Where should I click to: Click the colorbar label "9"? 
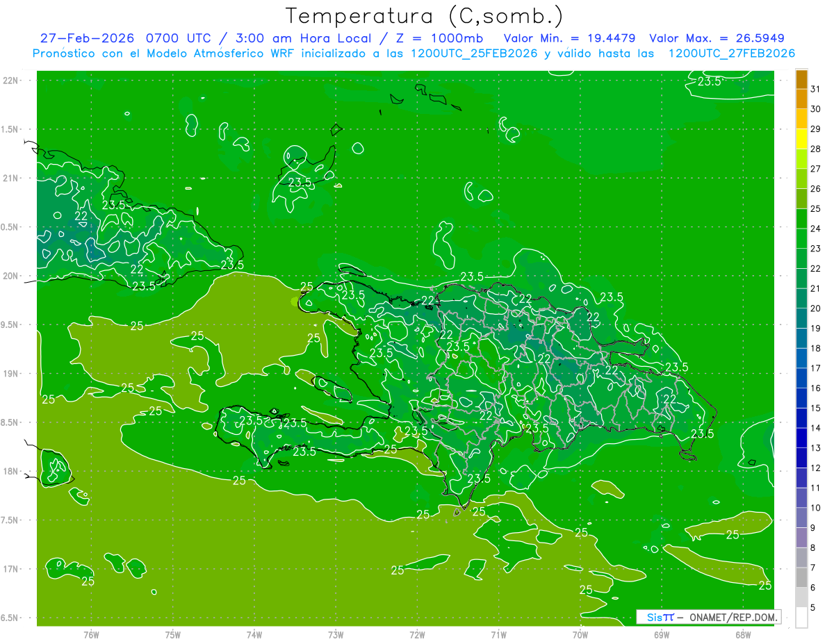tap(813, 529)
